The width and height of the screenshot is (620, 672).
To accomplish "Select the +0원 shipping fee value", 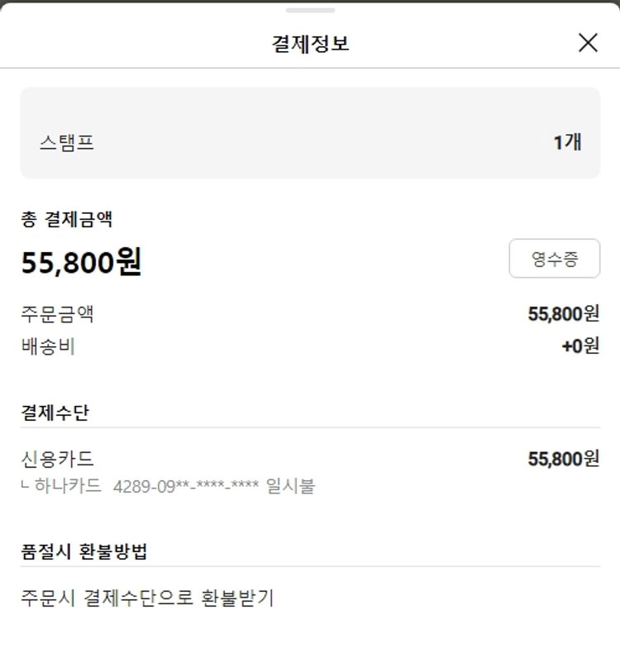I will [580, 346].
